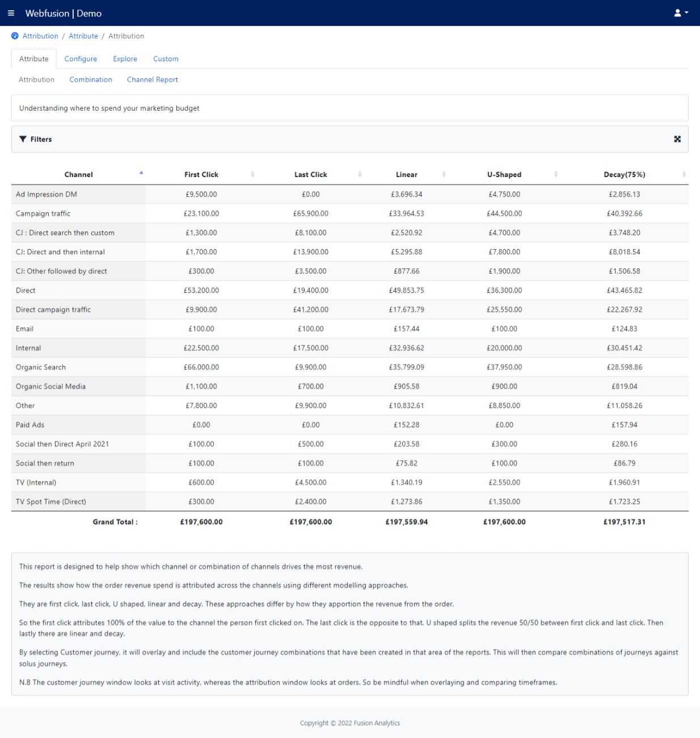Click Direct decay value £43,465.82

click(625, 290)
